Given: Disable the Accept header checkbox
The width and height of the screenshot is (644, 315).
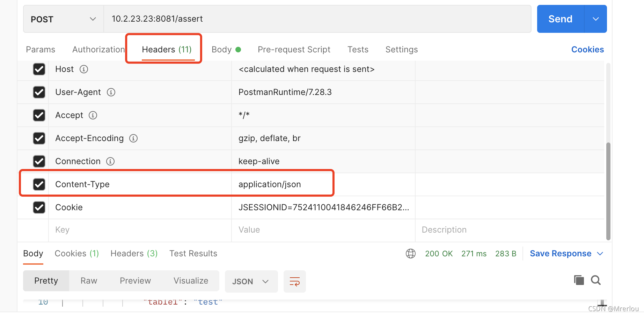Looking at the screenshot, I should click(39, 115).
